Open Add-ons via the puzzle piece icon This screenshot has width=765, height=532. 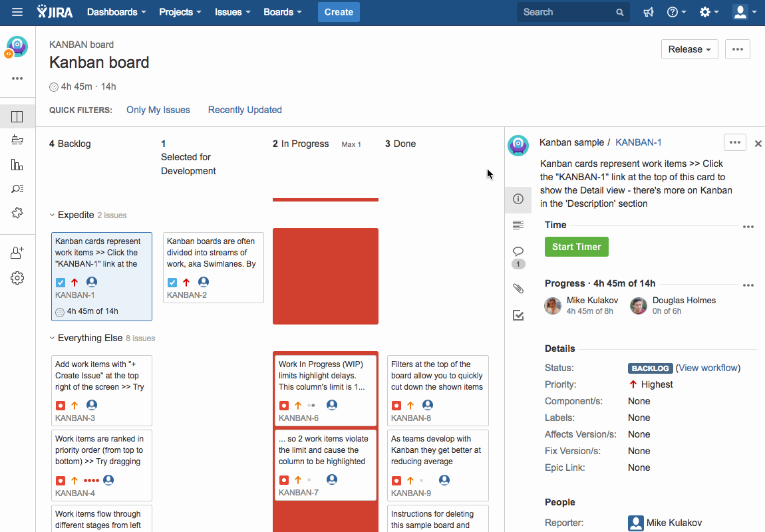point(17,213)
